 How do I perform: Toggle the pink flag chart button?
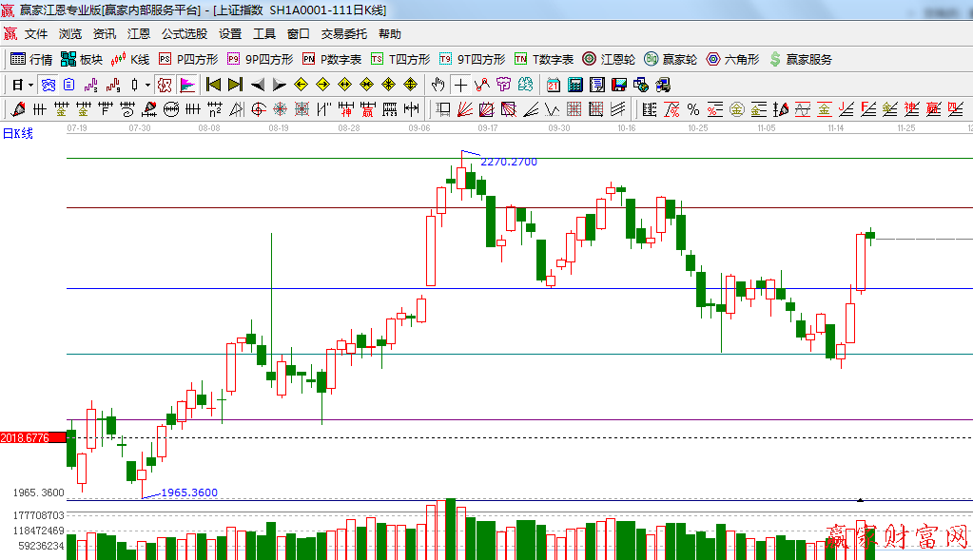(x=187, y=85)
